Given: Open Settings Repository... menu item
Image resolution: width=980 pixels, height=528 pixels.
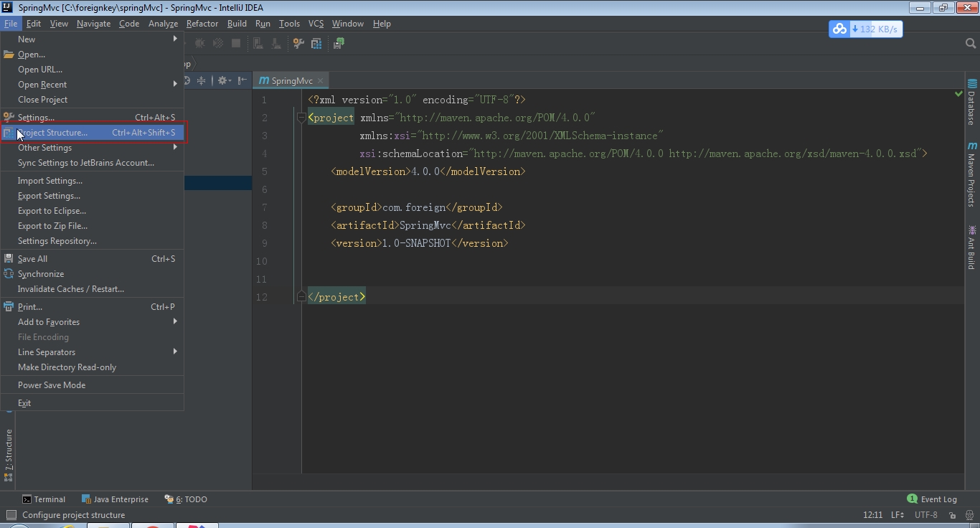Looking at the screenshot, I should coord(92,241).
